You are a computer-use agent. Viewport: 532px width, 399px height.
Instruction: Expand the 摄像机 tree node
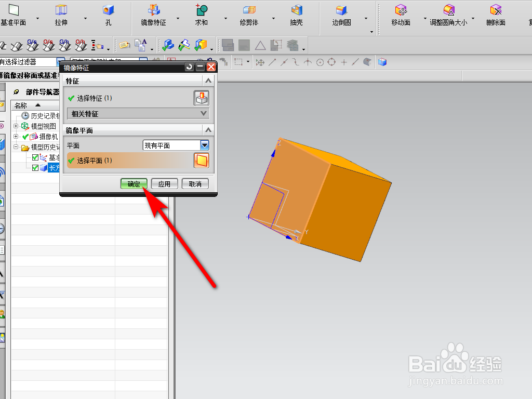pyautogui.click(x=16, y=137)
